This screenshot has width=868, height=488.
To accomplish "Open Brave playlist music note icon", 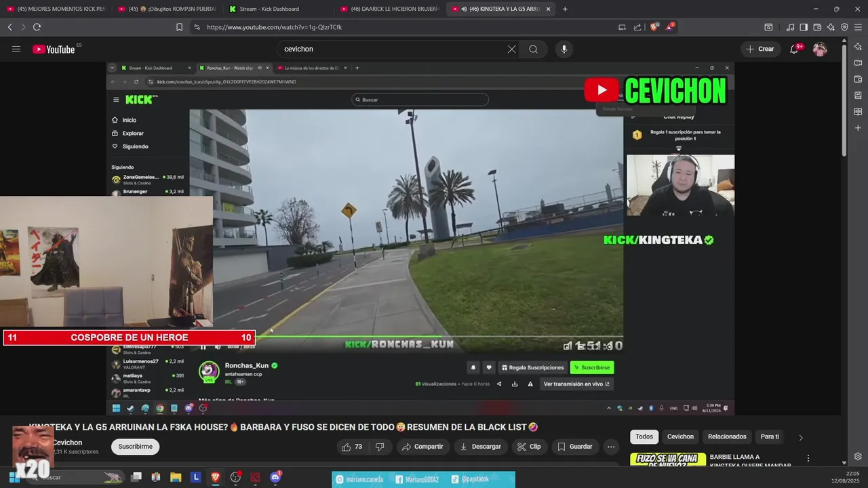I will click(790, 27).
